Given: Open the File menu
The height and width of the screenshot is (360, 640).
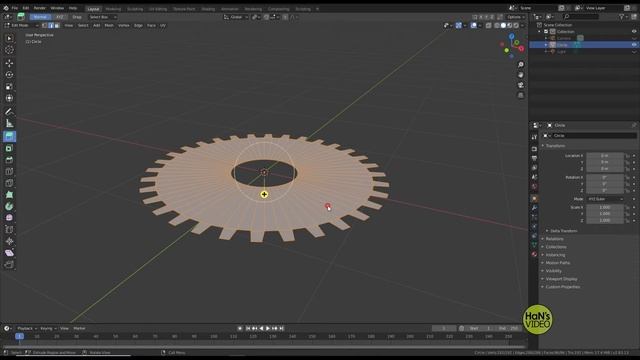Looking at the screenshot, I should click(15, 8).
